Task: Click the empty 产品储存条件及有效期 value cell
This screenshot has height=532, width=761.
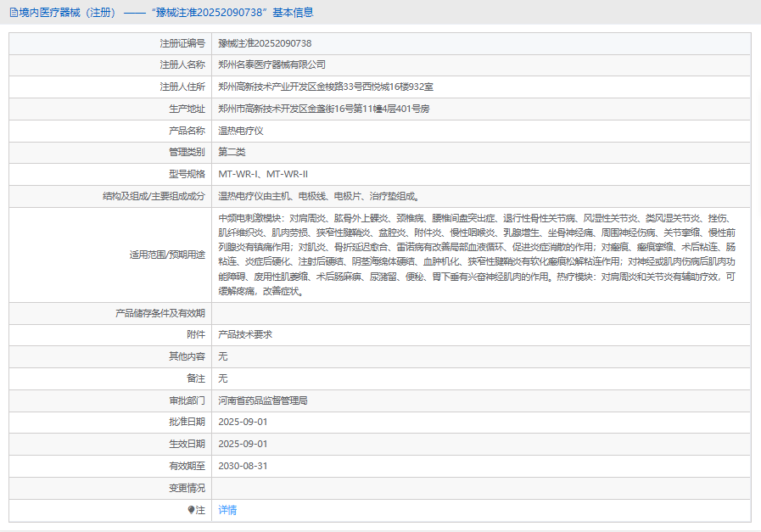Action: click(480, 312)
